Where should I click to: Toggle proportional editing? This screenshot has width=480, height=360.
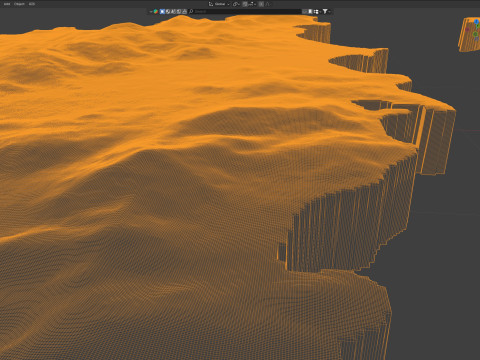coord(261,4)
